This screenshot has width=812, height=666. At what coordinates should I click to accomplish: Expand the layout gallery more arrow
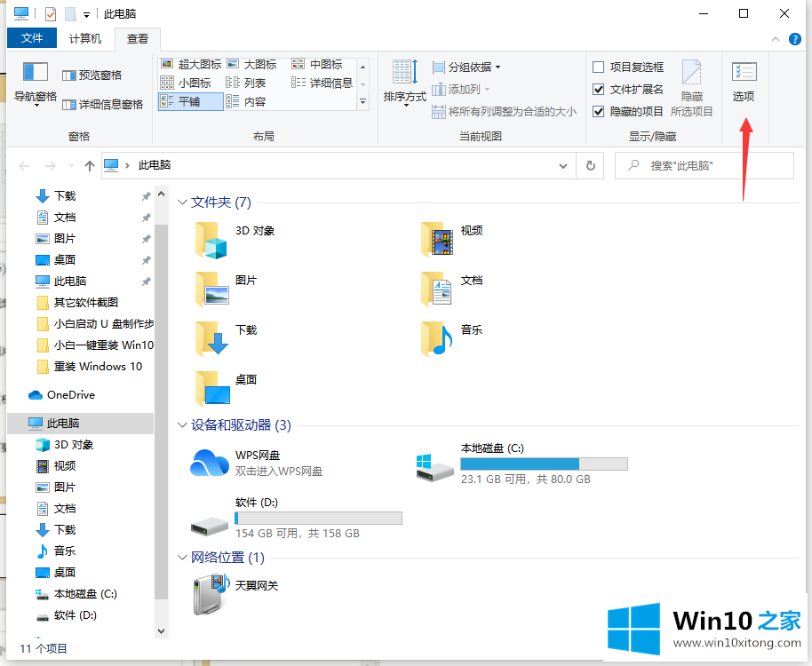click(363, 102)
